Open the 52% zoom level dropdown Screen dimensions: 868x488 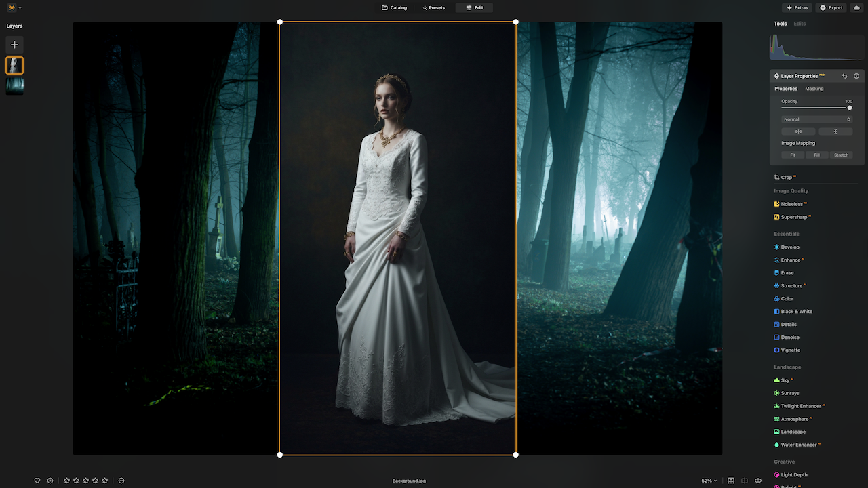tap(709, 481)
